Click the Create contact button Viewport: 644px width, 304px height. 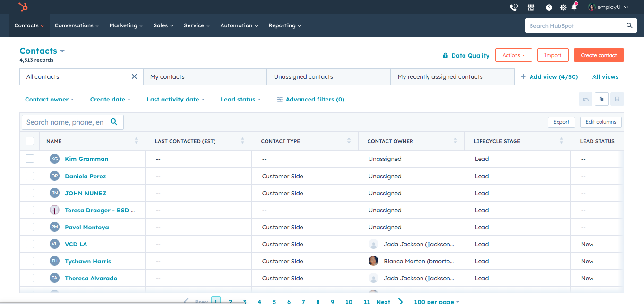(598, 55)
